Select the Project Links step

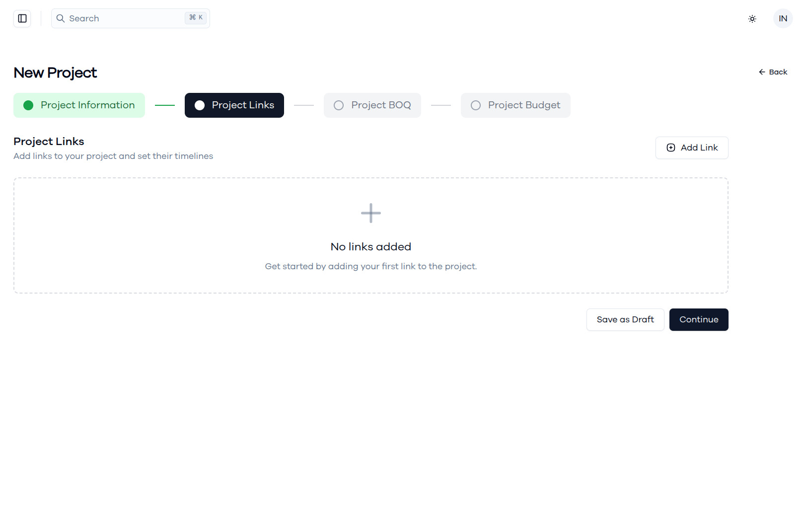tap(234, 105)
